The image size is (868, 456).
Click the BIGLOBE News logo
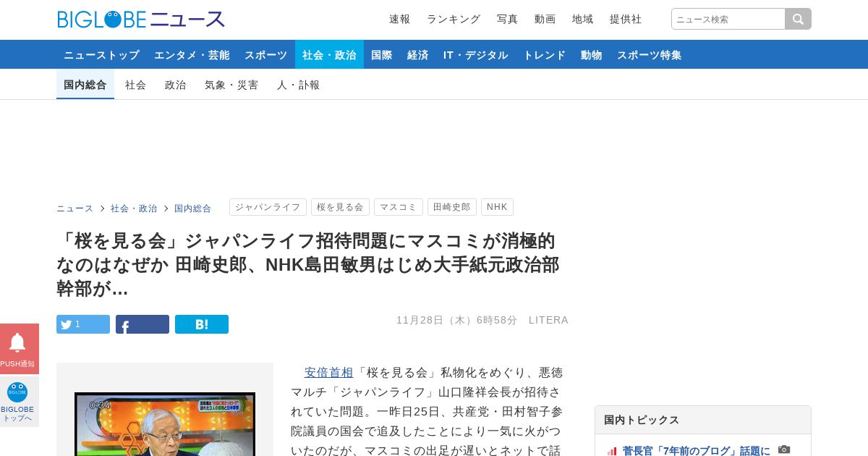141,20
